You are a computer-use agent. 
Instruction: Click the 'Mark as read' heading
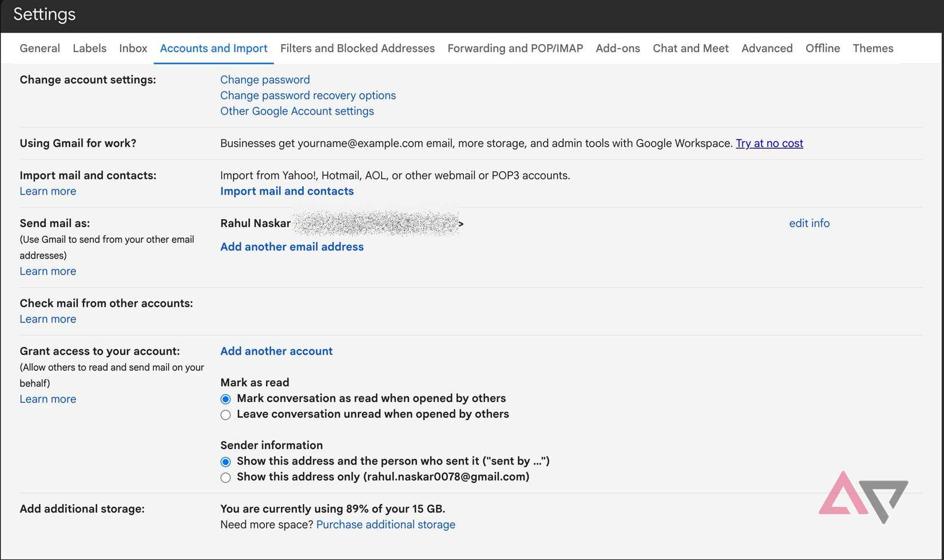[x=255, y=383]
